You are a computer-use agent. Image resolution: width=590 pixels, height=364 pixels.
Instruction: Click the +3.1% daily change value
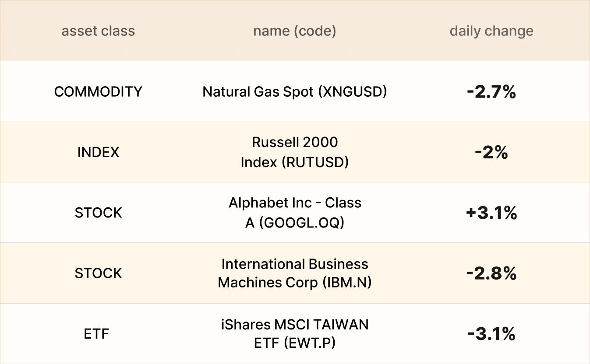click(x=491, y=213)
